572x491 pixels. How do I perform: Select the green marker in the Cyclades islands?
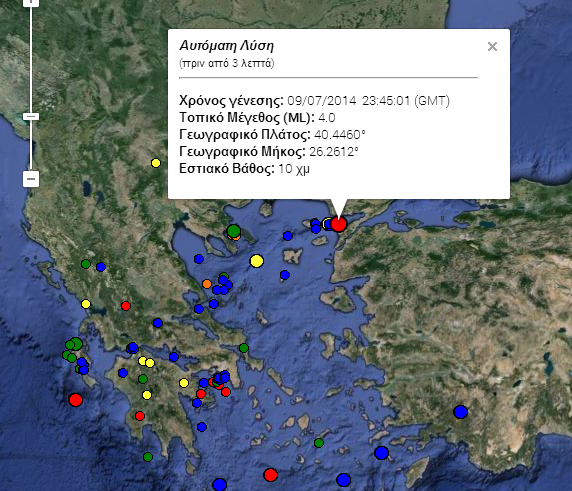pos(319,443)
